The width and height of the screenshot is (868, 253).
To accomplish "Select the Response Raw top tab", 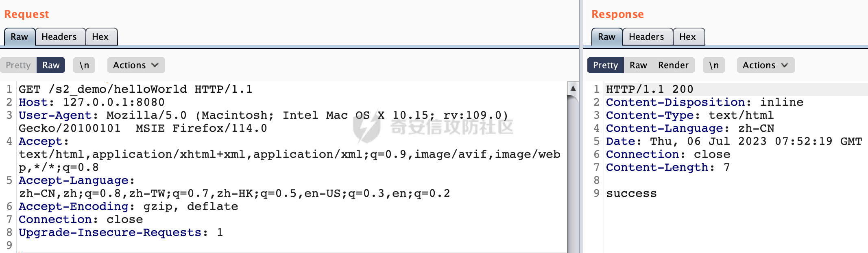I will tap(607, 37).
